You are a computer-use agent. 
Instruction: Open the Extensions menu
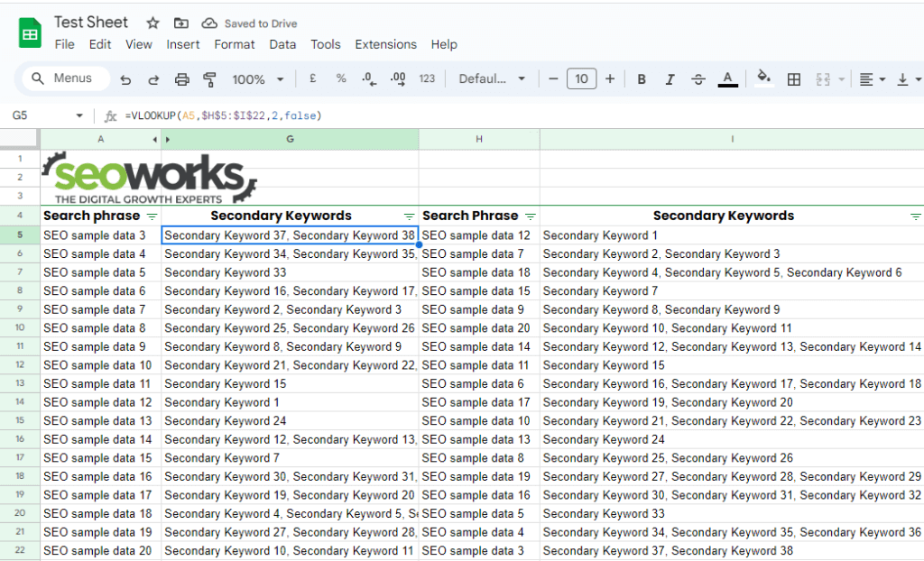coord(385,44)
